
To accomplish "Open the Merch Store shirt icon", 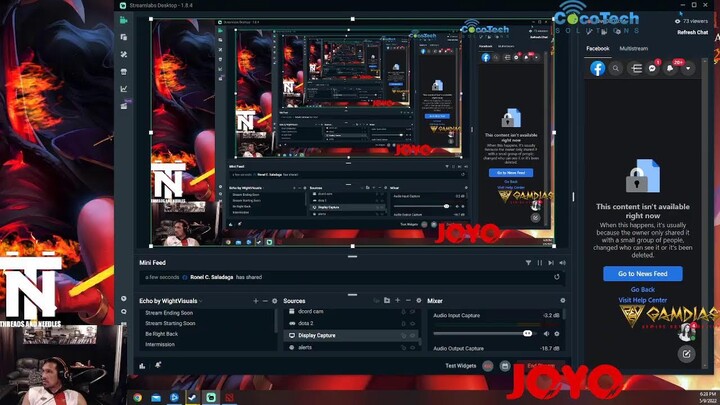I will coord(124,72).
